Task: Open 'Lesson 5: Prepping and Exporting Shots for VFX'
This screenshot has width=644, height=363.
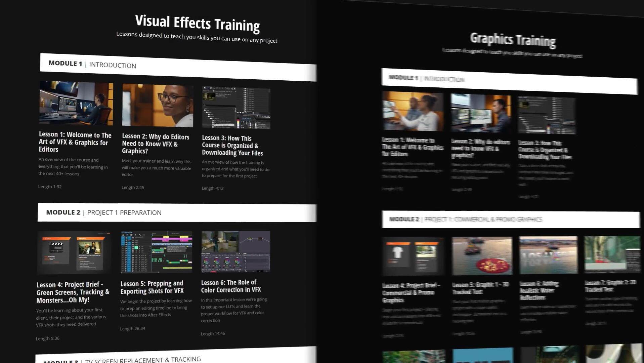Action: (152, 287)
